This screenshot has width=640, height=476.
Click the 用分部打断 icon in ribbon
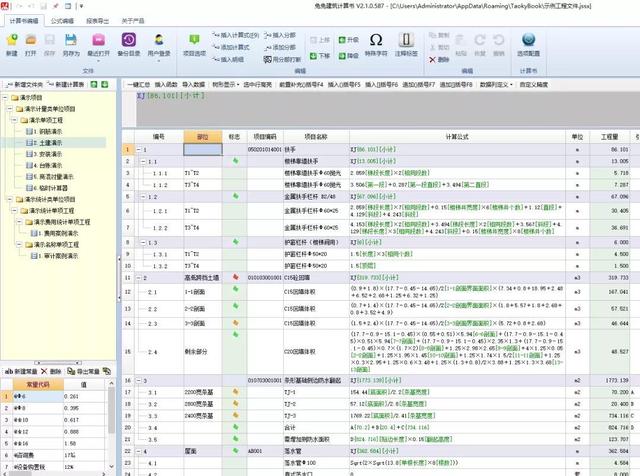pyautogui.click(x=267, y=60)
